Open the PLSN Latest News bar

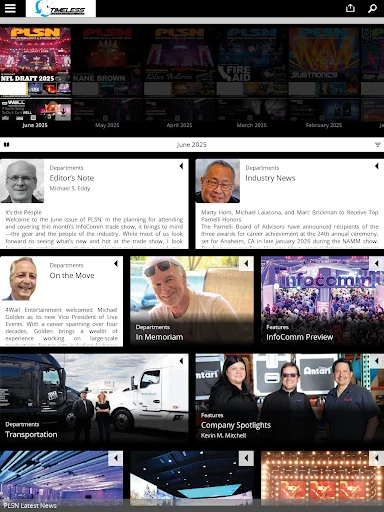click(x=192, y=505)
